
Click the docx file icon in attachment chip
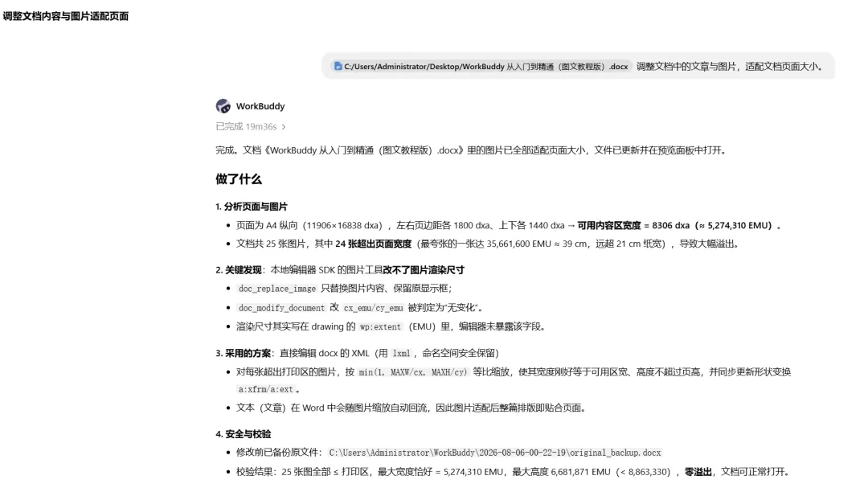click(x=338, y=66)
